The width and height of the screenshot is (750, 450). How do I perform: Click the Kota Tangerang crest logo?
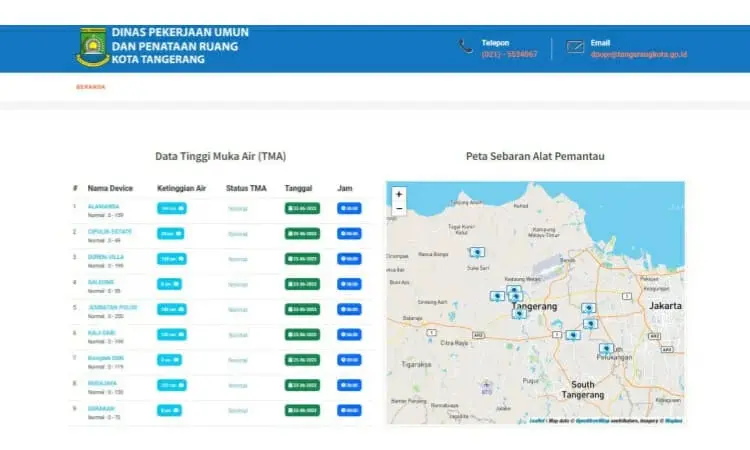click(93, 47)
